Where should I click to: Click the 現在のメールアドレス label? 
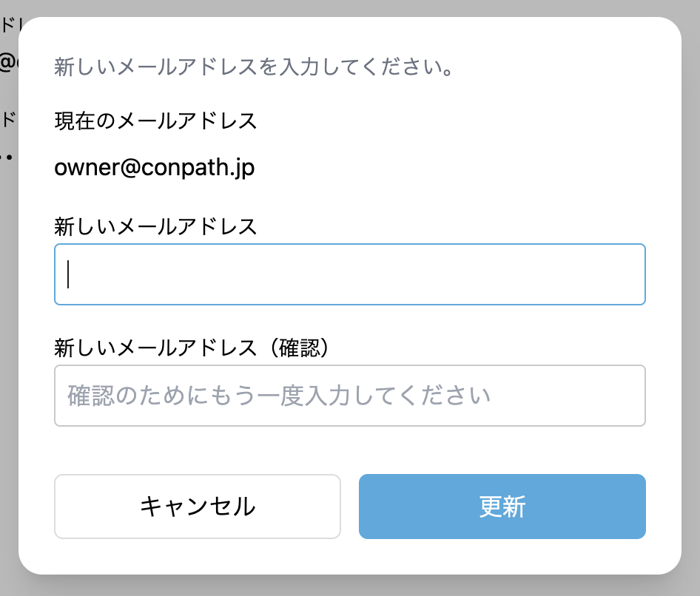(155, 121)
